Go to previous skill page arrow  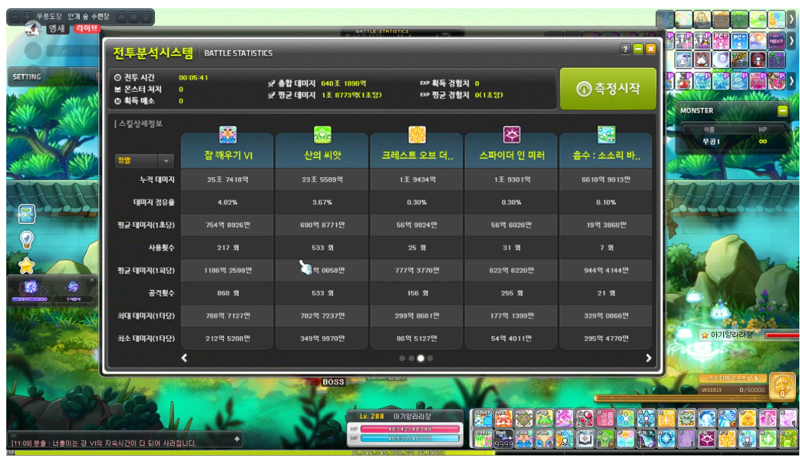(184, 358)
